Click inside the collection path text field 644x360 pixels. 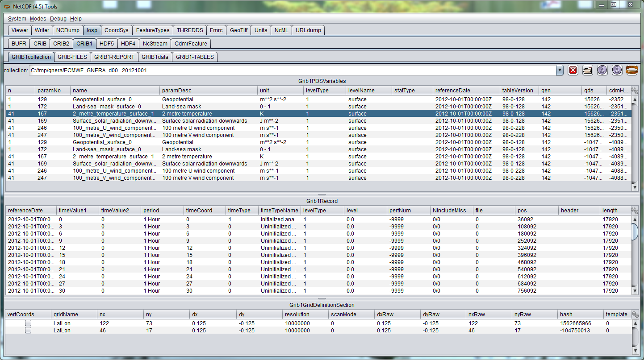290,70
